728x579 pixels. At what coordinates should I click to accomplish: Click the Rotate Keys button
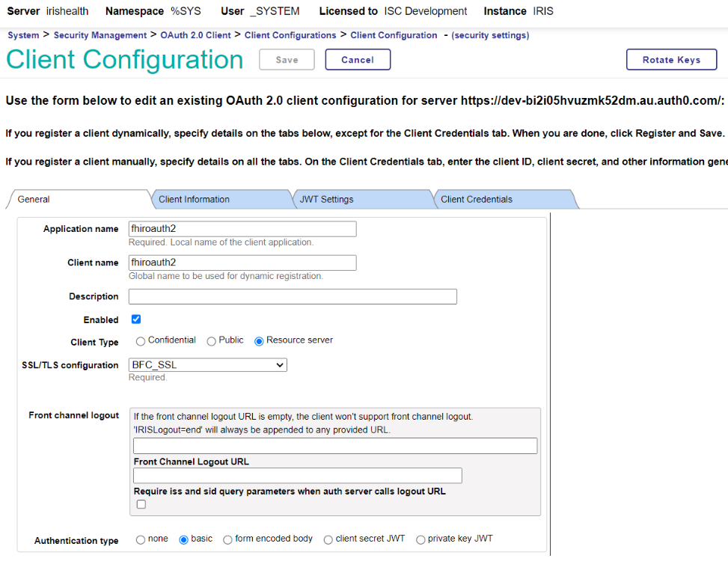pos(671,60)
